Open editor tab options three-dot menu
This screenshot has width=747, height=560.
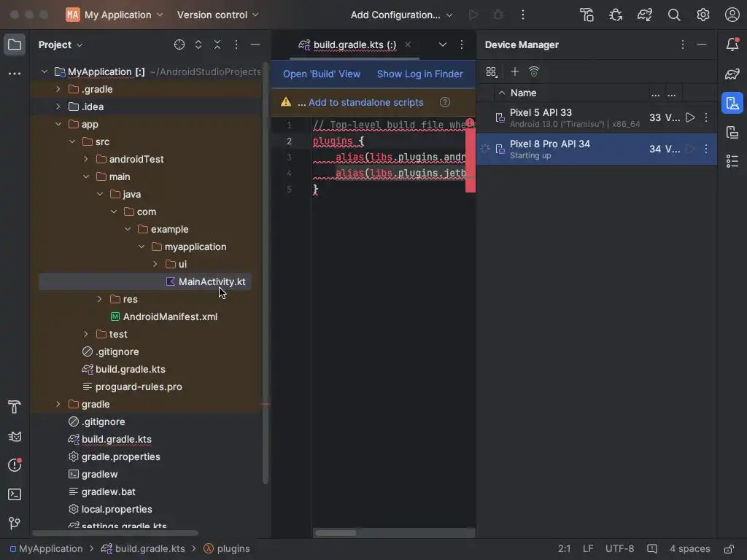462,44
